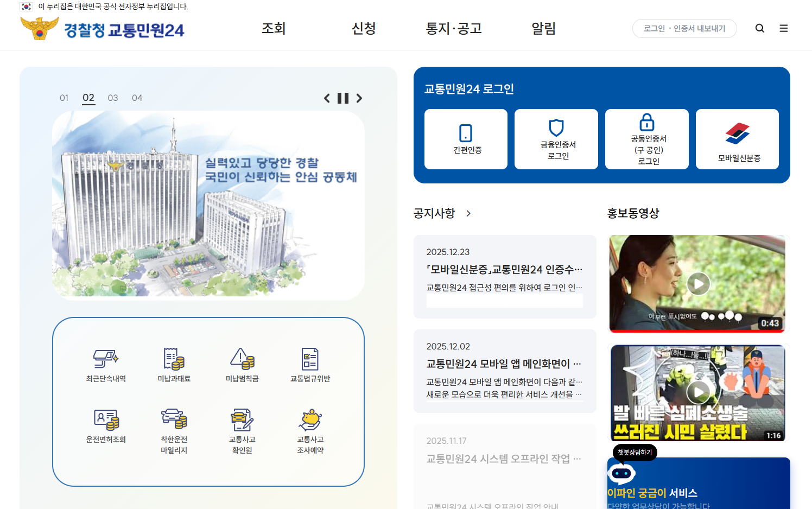The width and height of the screenshot is (812, 509).
Task: Open the 교통사고 확인원 icon
Action: coord(242,431)
